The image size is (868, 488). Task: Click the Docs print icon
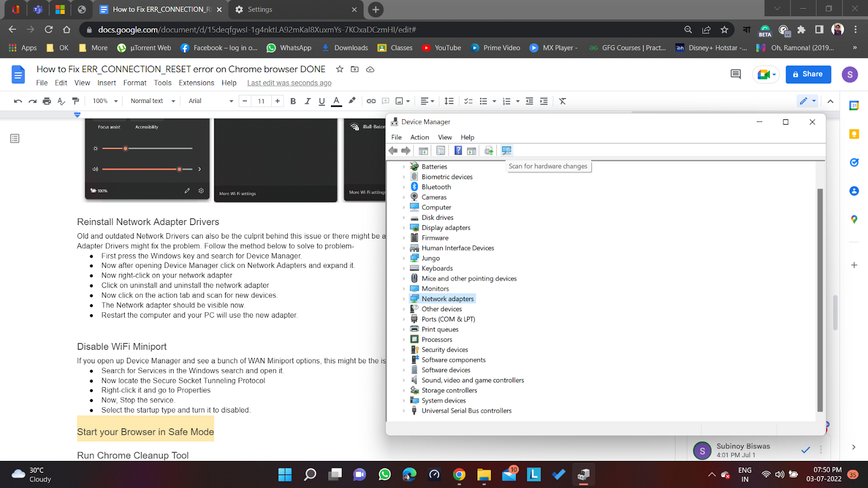point(47,101)
